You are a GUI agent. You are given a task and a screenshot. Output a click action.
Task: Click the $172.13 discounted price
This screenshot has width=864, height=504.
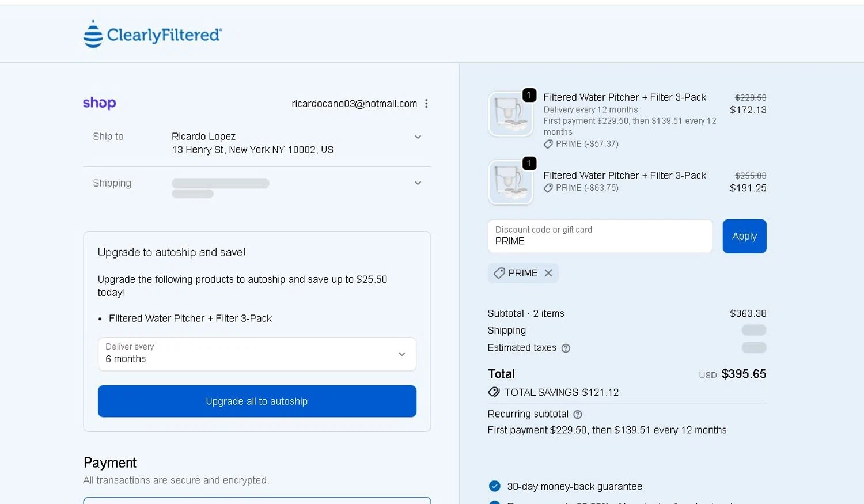click(748, 110)
